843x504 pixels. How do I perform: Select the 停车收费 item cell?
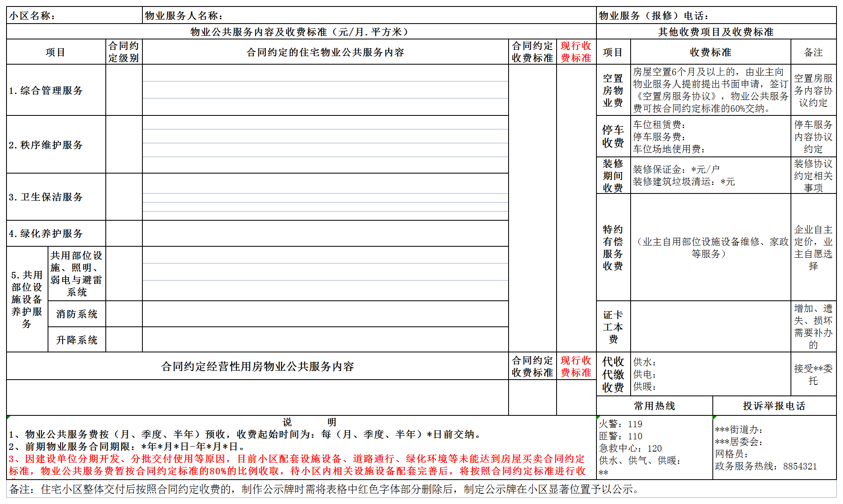(x=613, y=137)
